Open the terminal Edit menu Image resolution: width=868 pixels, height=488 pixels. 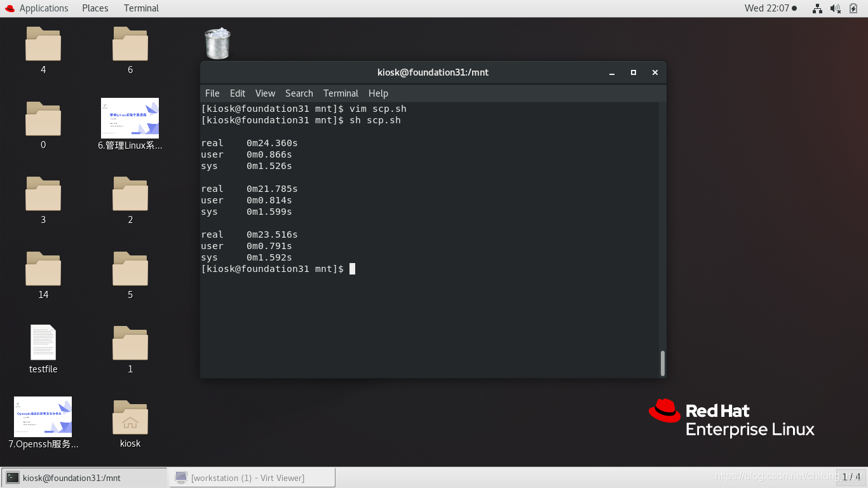point(238,93)
